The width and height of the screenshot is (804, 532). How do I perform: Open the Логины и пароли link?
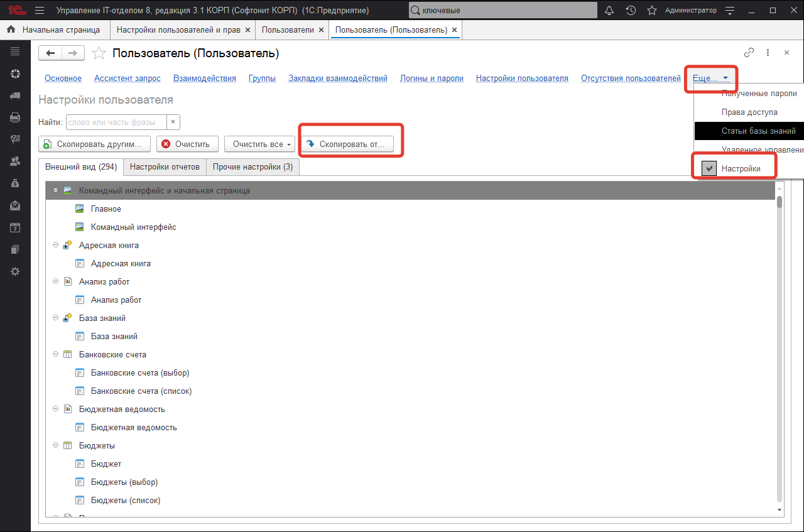tap(432, 79)
